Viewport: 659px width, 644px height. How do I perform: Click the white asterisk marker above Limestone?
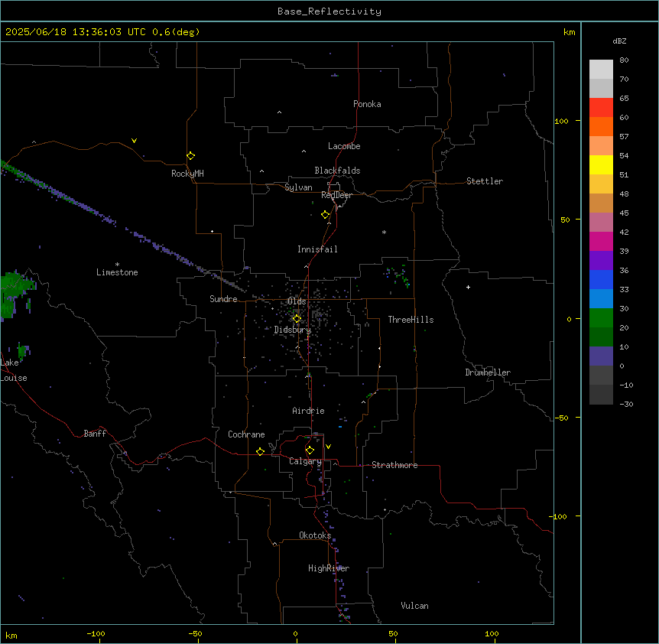117,264
